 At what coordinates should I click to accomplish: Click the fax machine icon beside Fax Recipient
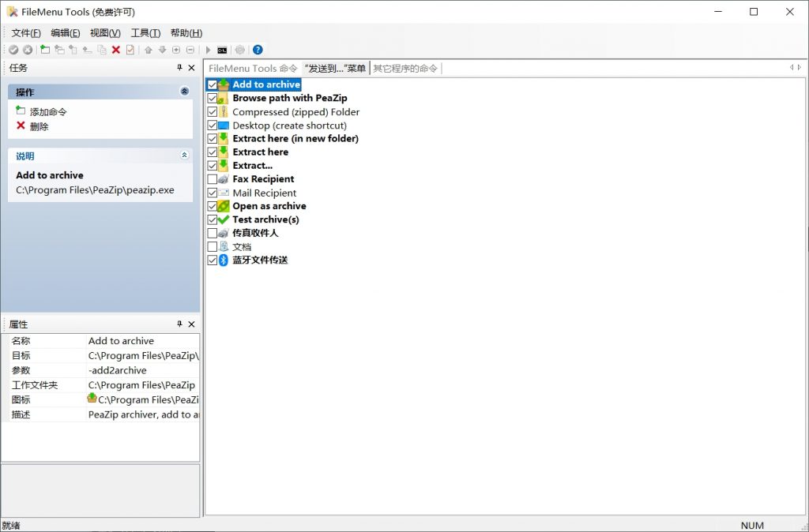[224, 179]
